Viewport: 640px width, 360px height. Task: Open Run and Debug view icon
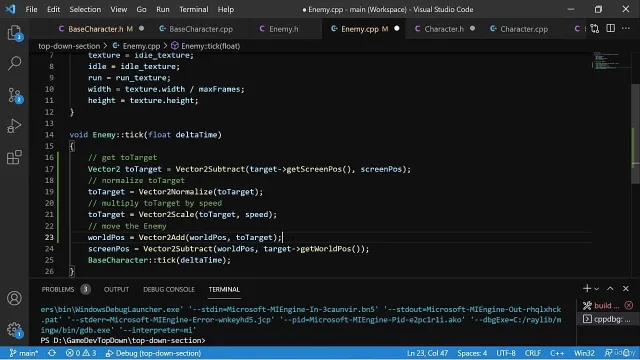click(x=14, y=126)
